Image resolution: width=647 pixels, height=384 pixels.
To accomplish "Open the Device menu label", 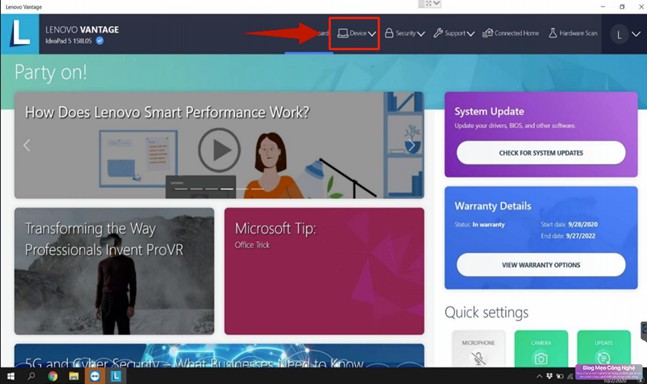I will [x=358, y=33].
